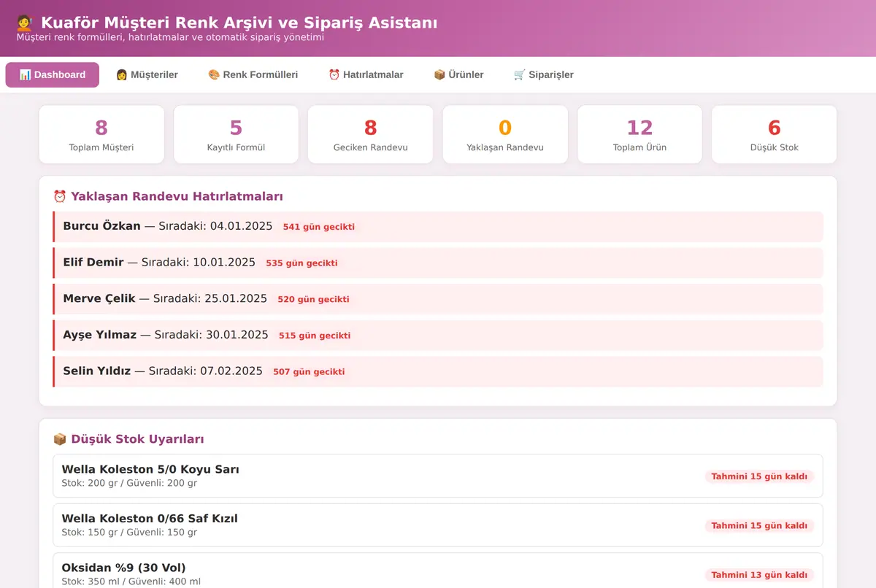
Task: Click the Düşük Stok stat card
Action: [x=775, y=134]
